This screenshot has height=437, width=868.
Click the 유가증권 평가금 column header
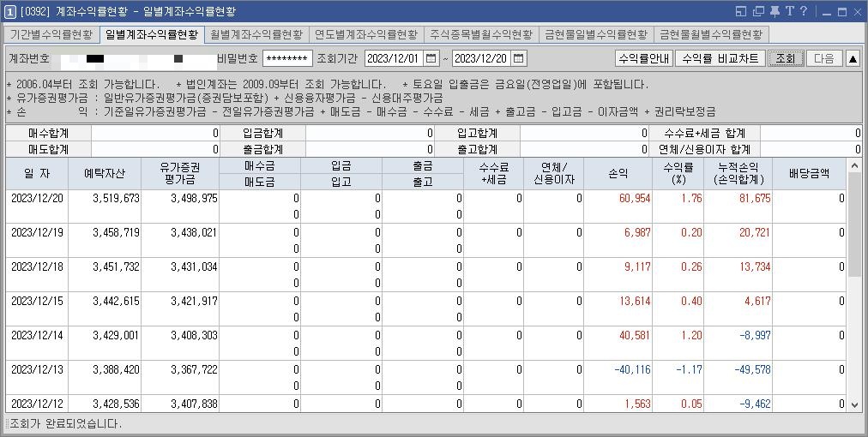180,174
